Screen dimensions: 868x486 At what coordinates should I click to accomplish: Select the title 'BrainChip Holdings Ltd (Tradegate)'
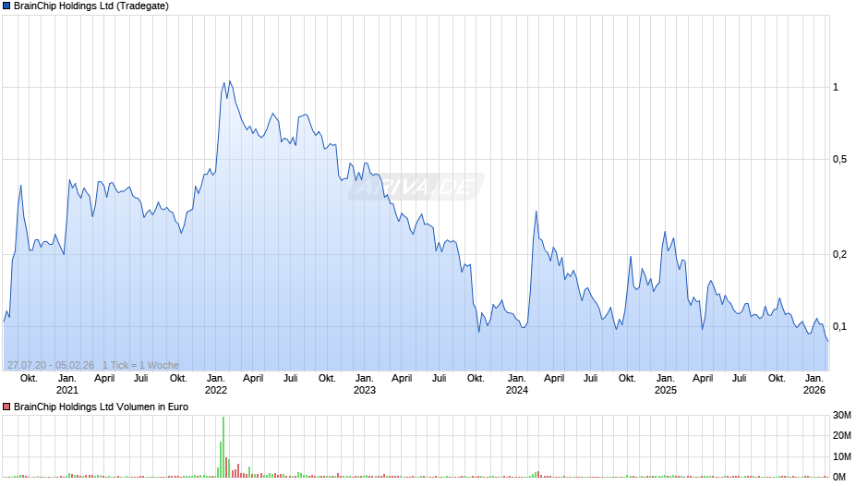click(x=91, y=6)
